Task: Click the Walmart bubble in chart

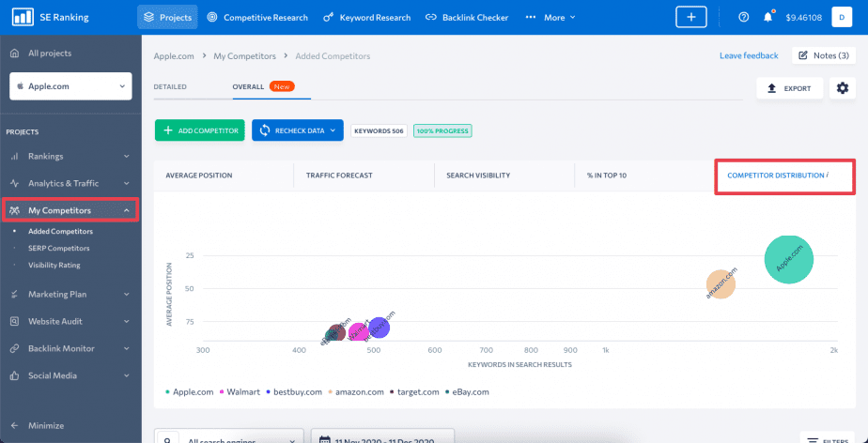Action: tap(358, 332)
